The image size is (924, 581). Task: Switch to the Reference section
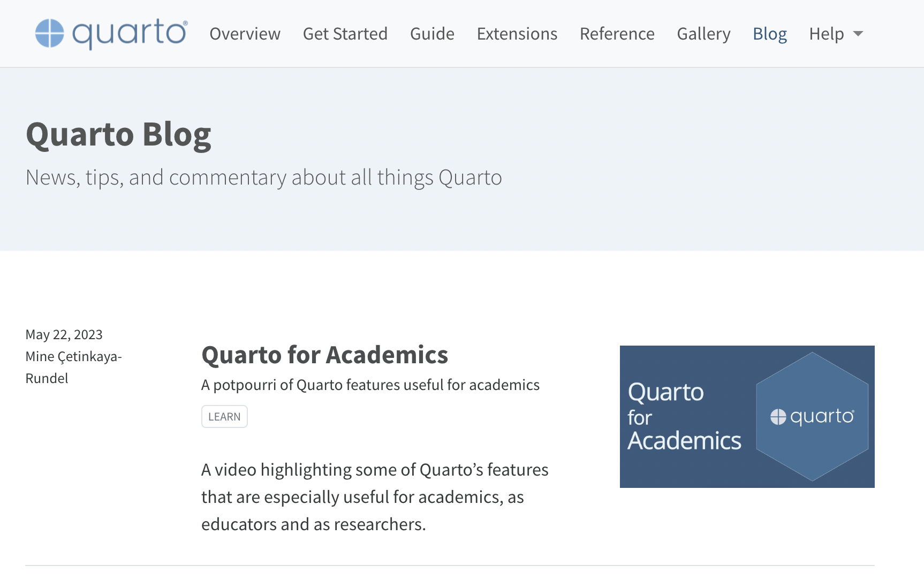pos(617,34)
